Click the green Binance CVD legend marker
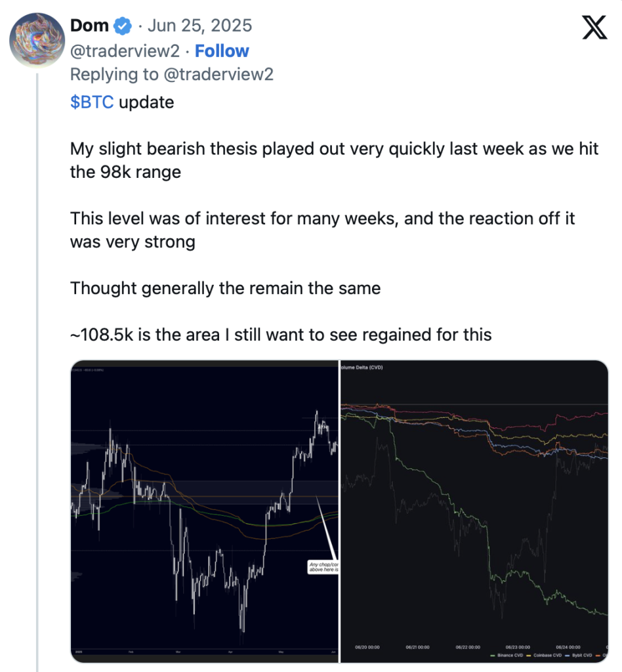622x672 pixels. click(493, 656)
